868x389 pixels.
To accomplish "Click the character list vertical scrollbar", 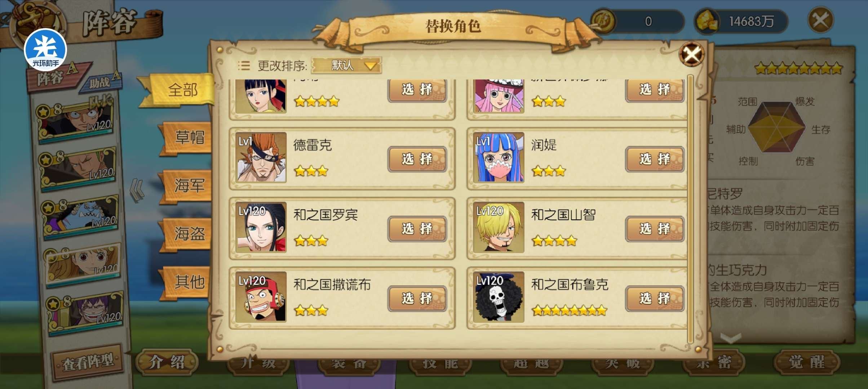I will [x=691, y=209].
